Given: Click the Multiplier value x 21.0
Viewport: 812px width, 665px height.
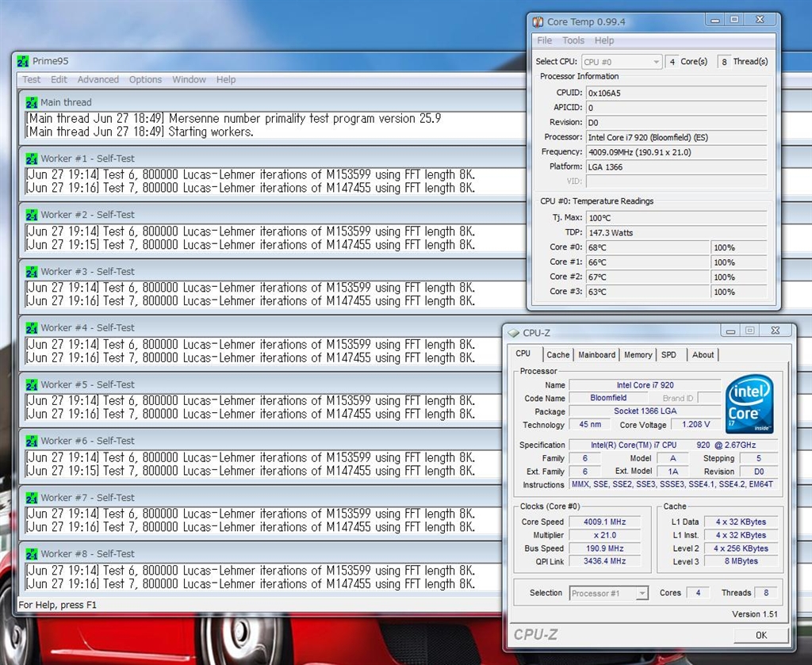Looking at the screenshot, I should tap(605, 535).
